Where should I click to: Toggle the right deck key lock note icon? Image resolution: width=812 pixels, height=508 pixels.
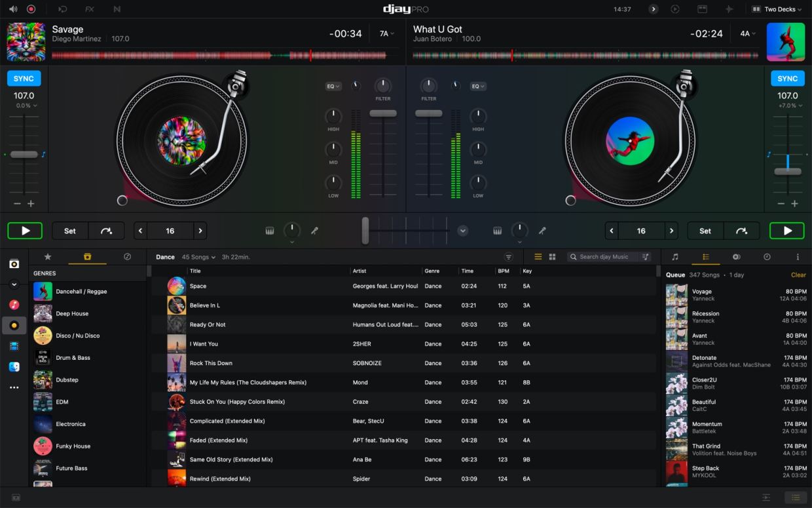769,155
